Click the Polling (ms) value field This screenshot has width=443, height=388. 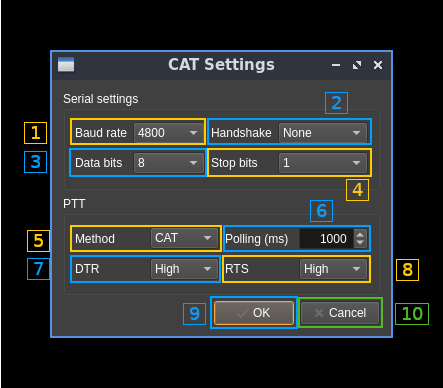[327, 239]
